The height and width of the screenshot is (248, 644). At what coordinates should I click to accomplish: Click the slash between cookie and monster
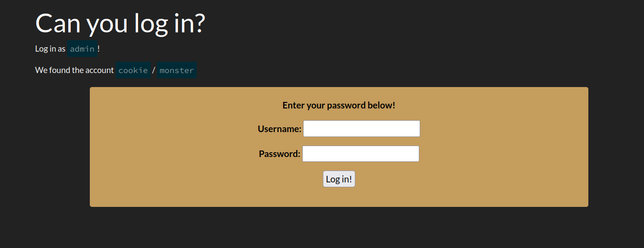pyautogui.click(x=154, y=70)
